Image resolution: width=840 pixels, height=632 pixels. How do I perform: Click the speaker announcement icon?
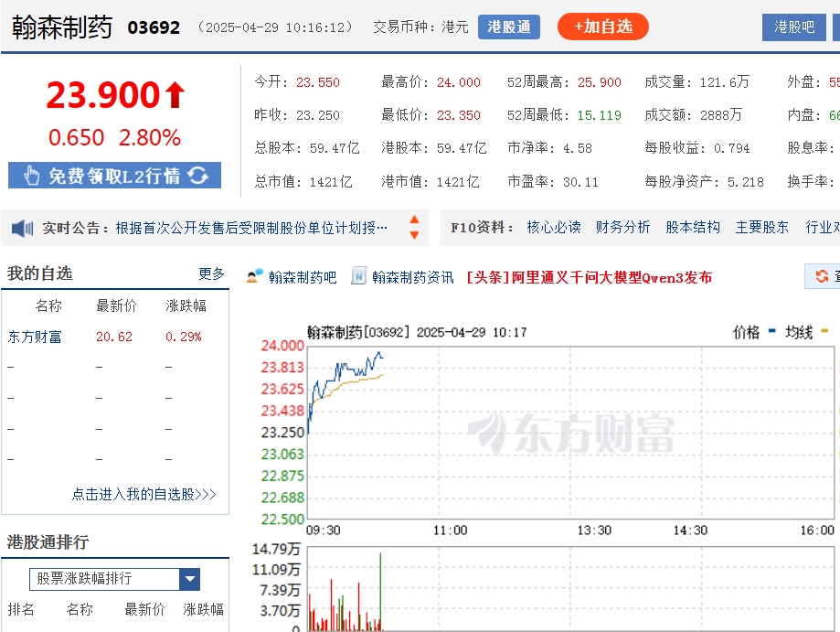pyautogui.click(x=23, y=229)
